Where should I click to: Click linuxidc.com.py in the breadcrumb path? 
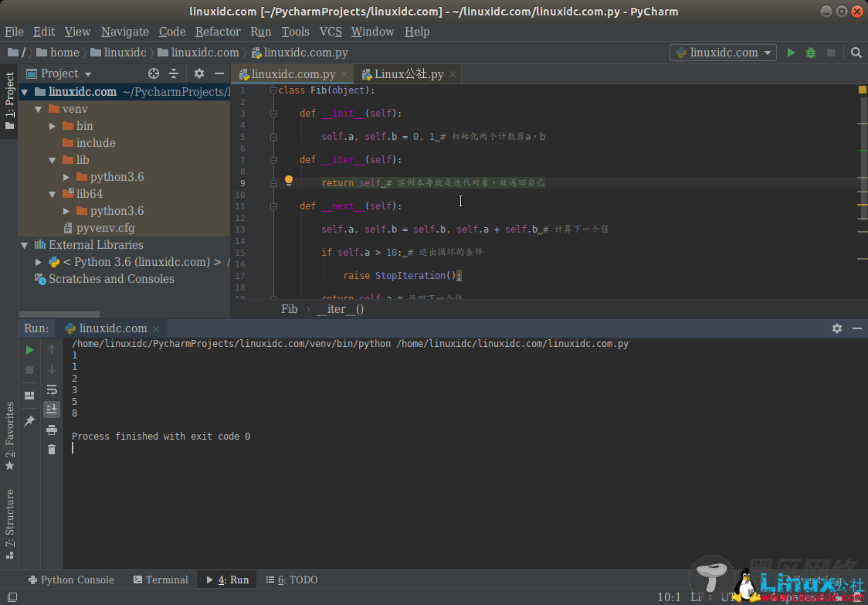tap(300, 53)
